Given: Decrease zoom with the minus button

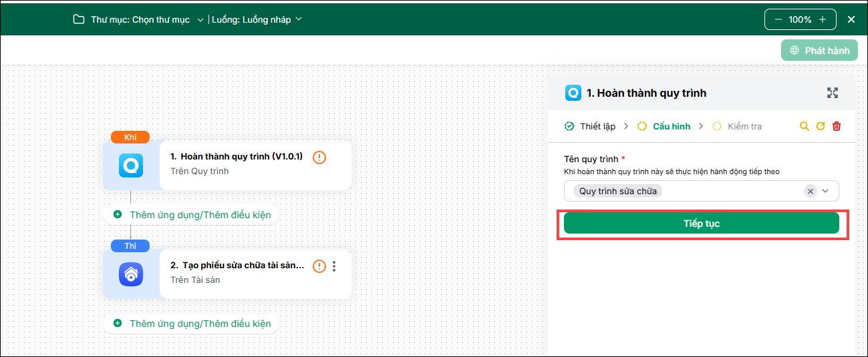Looking at the screenshot, I should tap(778, 19).
